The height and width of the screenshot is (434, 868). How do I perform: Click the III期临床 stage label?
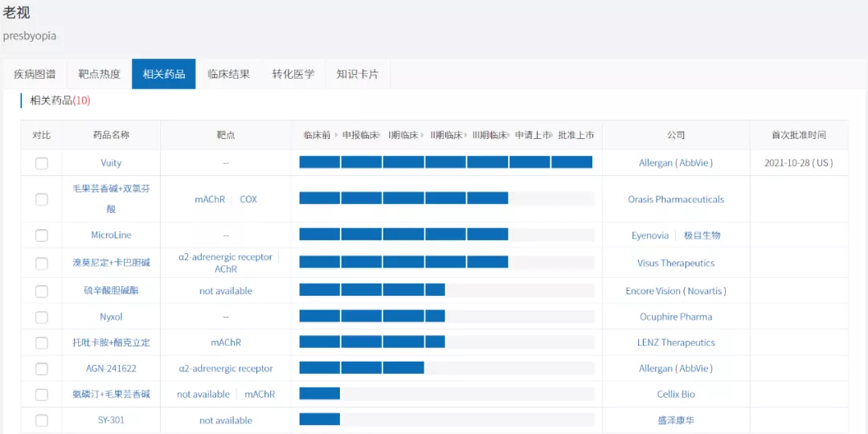490,135
